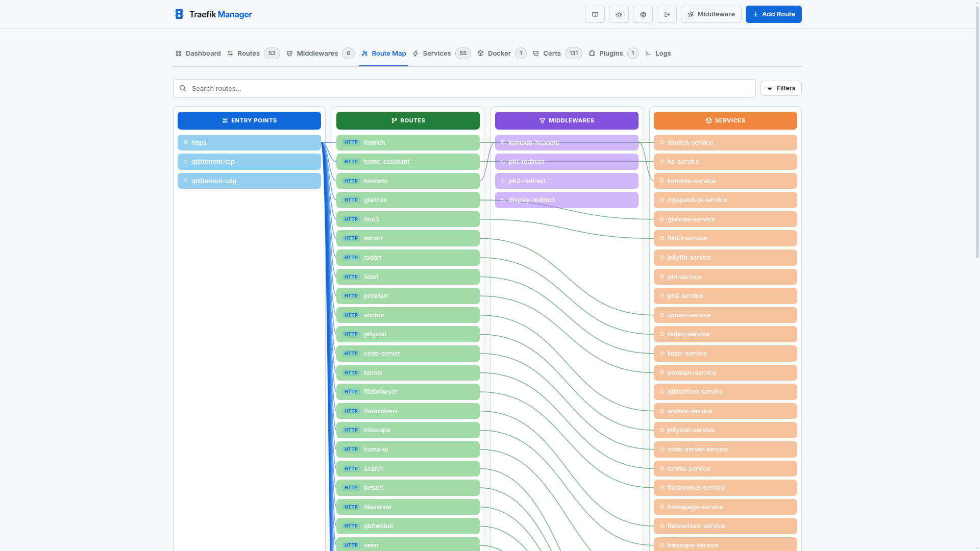The height and width of the screenshot is (551, 980).
Task: Click the jellyfin-service node
Action: tap(725, 258)
